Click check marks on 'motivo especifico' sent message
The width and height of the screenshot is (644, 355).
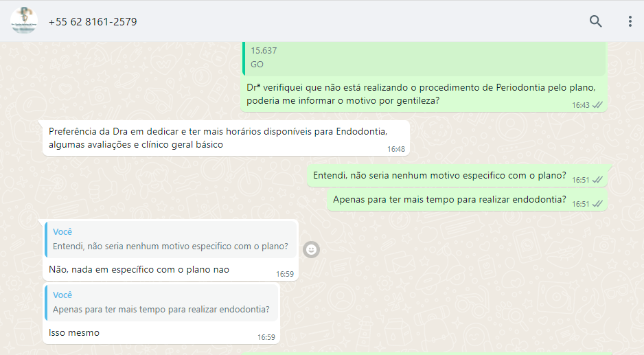(597, 180)
